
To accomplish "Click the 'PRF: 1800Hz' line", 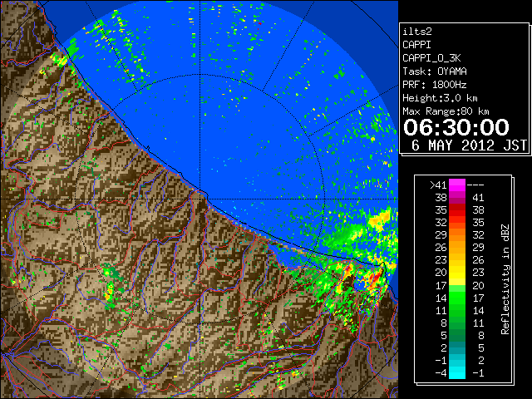I will click(x=435, y=85).
